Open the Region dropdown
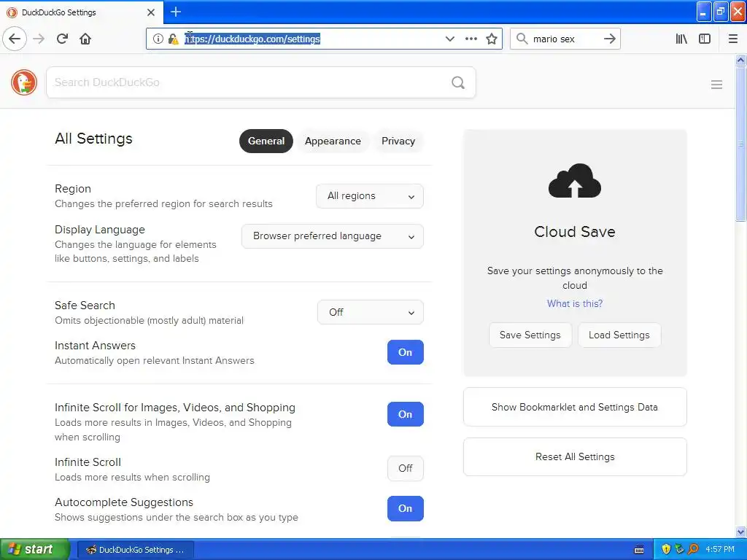This screenshot has width=747, height=560. (x=370, y=196)
